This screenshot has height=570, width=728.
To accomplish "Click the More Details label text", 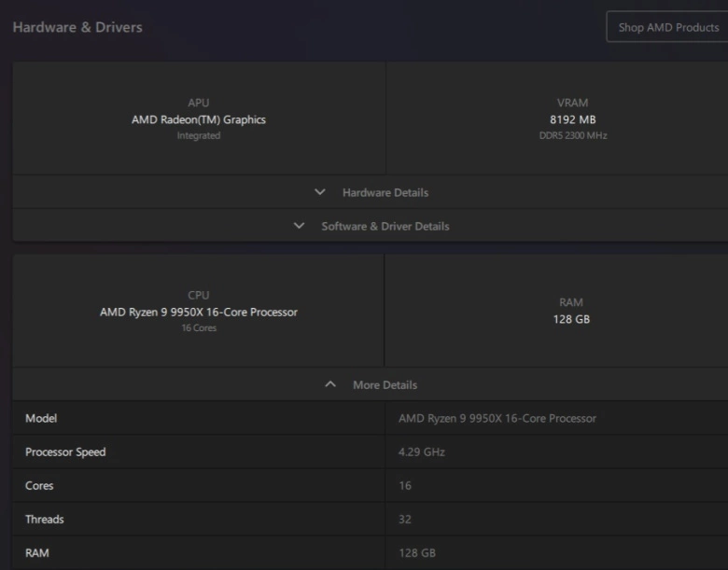I will (x=385, y=384).
